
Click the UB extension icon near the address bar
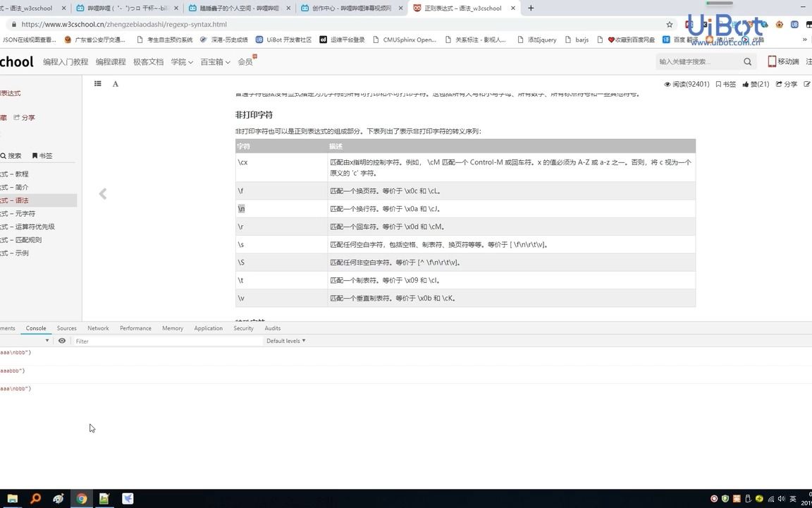[794, 23]
